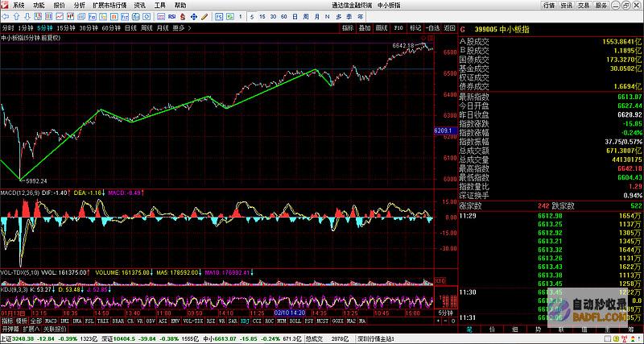644x344 pixels.
Task: Select the 全部 indicator tab
Action: tap(35, 321)
